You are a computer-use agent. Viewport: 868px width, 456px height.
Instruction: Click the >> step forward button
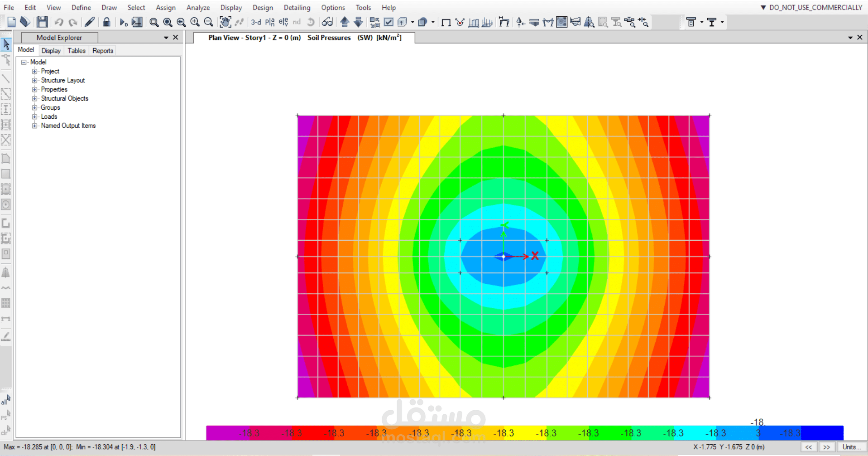pos(826,447)
